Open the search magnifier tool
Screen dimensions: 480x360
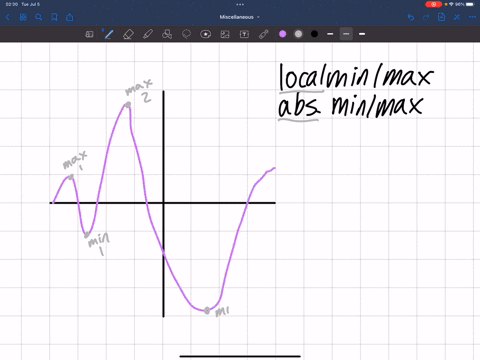point(39,17)
